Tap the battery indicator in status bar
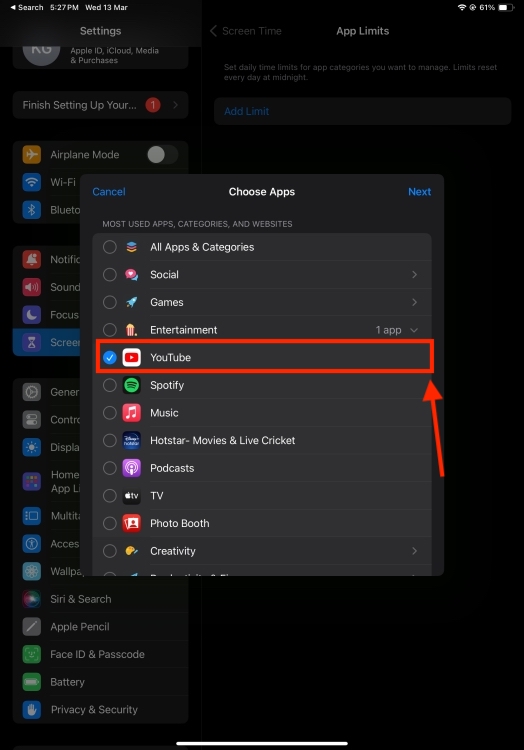 [506, 7]
